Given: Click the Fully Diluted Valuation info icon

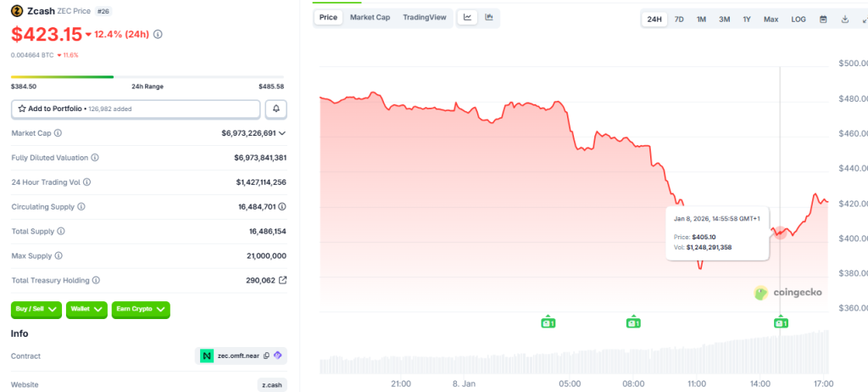Looking at the screenshot, I should [95, 158].
